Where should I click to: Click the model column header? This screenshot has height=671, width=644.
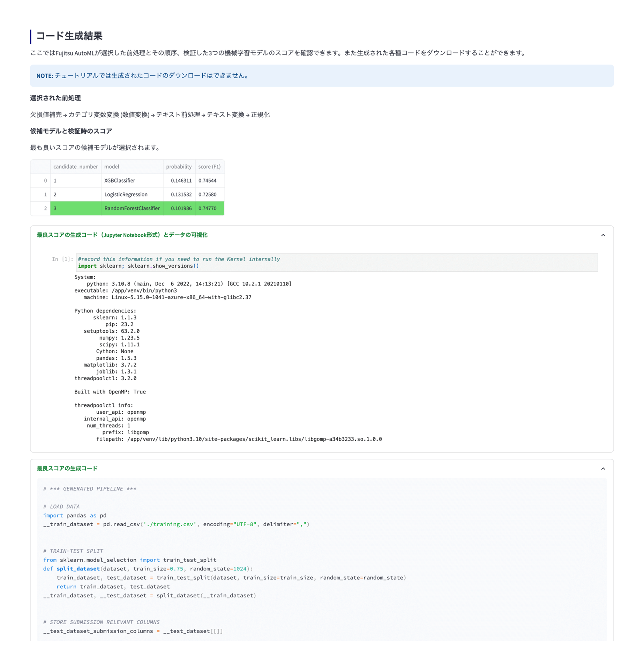point(112,167)
